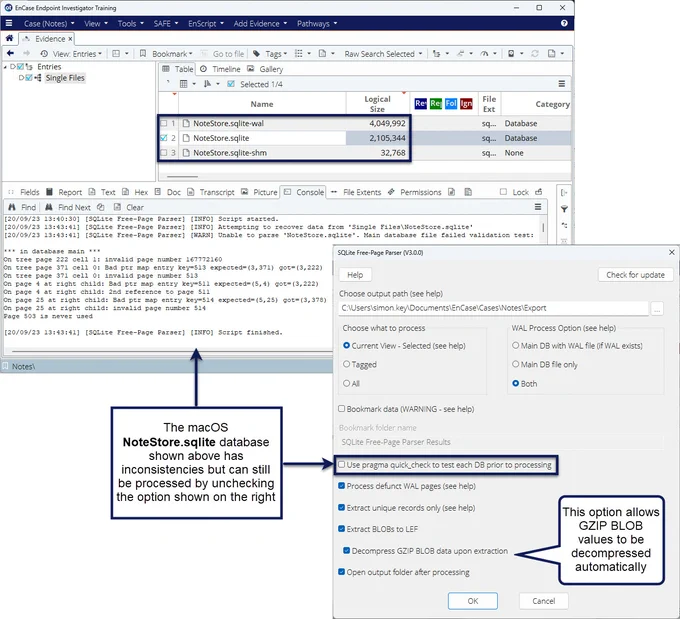Click the Find Next binoculars icon
The height and width of the screenshot is (619, 680).
pyautogui.click(x=49, y=207)
